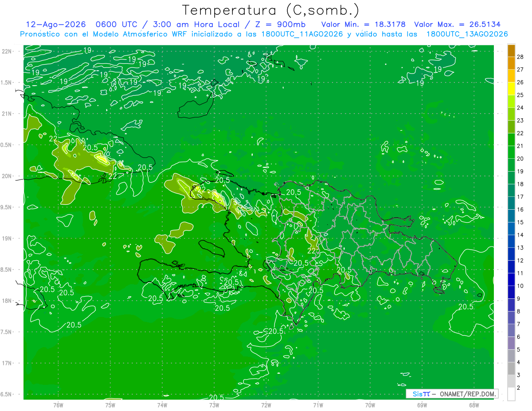
Task: Click the 26 value on the color legend
Action: [520, 82]
